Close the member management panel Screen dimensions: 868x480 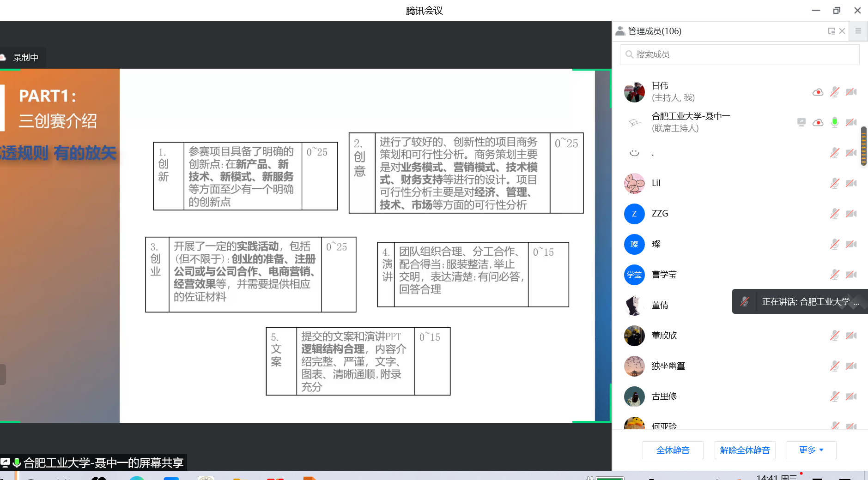[842, 31]
